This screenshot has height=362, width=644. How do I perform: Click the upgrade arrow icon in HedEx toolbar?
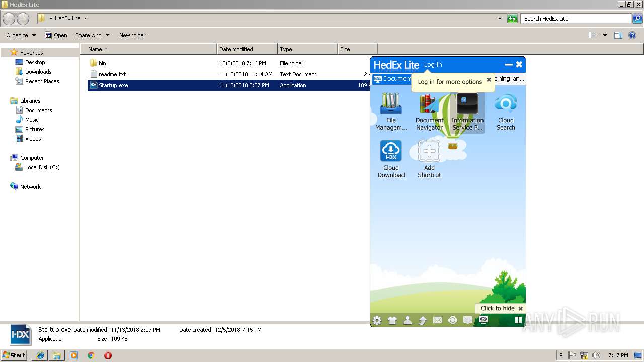(423, 320)
